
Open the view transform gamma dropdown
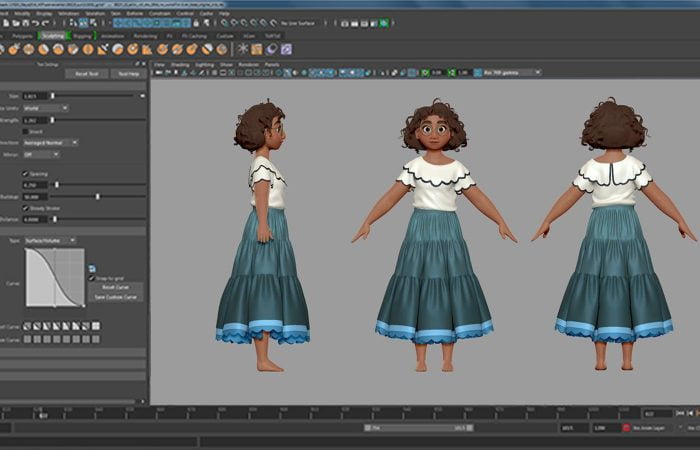click(x=511, y=72)
